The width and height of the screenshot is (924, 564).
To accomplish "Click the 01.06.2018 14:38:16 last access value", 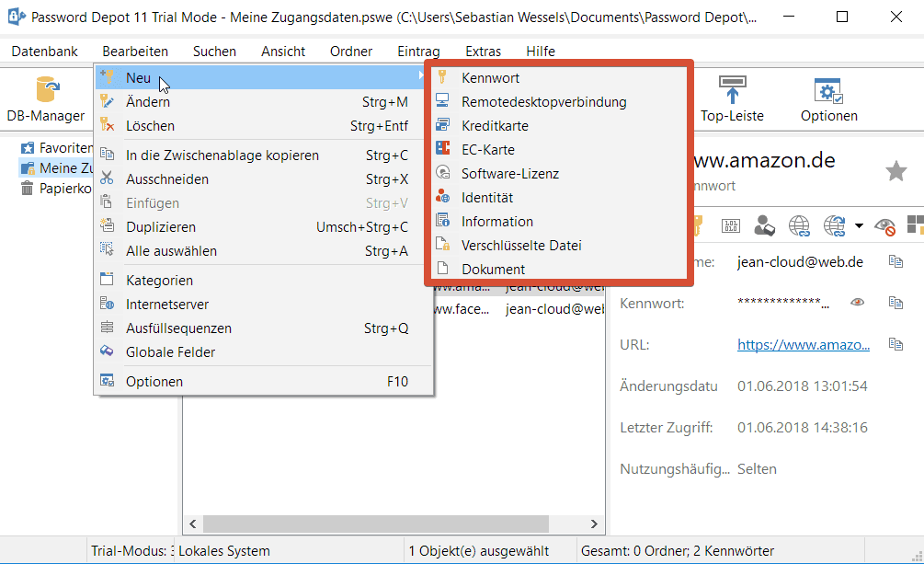I will click(802, 427).
